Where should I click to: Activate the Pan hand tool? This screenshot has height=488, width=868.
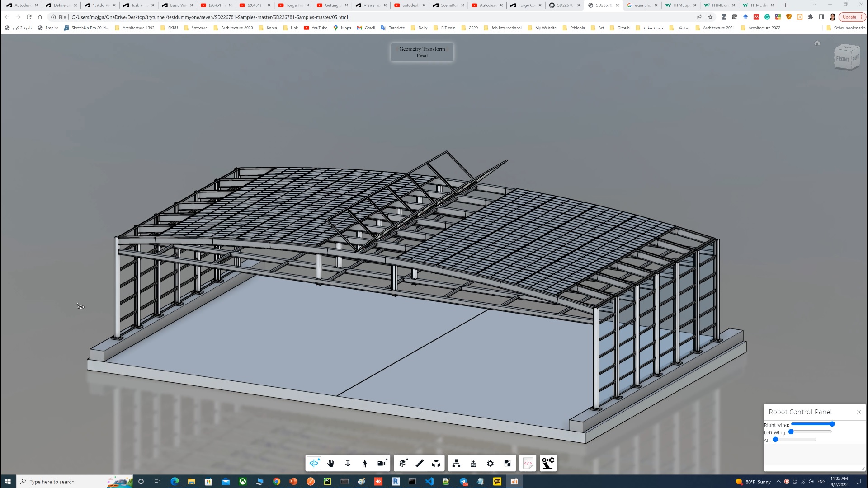coord(330,463)
